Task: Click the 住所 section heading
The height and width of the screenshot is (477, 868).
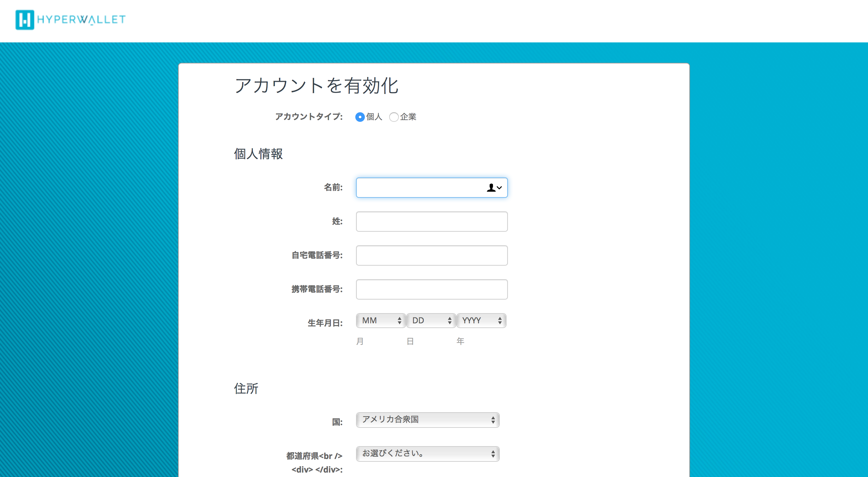Action: (246, 388)
